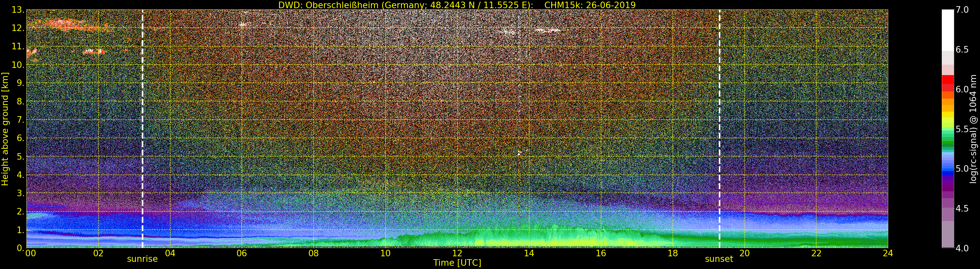This screenshot has height=269, width=980.
Task: Select the 'Time [UTC]' axis label
Action: coord(457,263)
